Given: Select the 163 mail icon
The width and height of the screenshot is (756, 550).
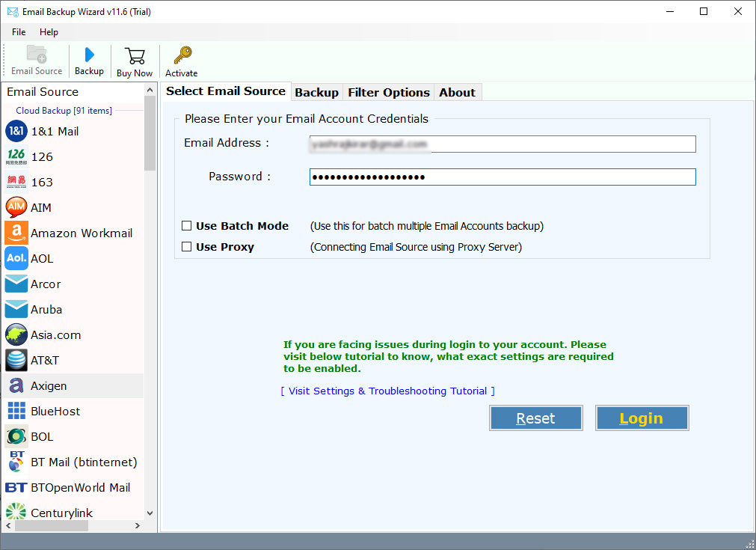Looking at the screenshot, I should (16, 182).
